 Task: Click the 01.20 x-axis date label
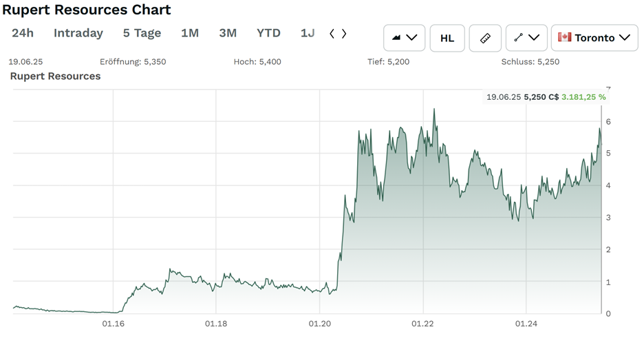(x=319, y=323)
